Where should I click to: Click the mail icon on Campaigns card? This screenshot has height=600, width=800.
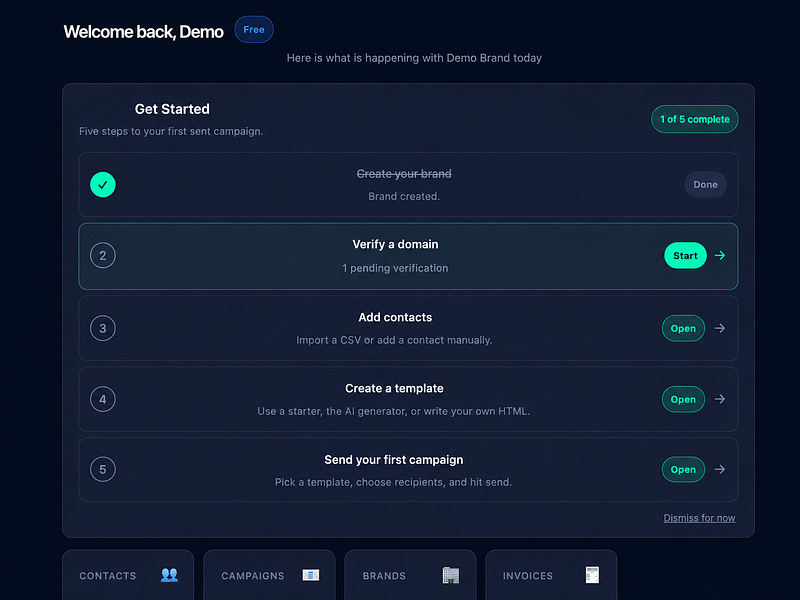[x=311, y=575]
